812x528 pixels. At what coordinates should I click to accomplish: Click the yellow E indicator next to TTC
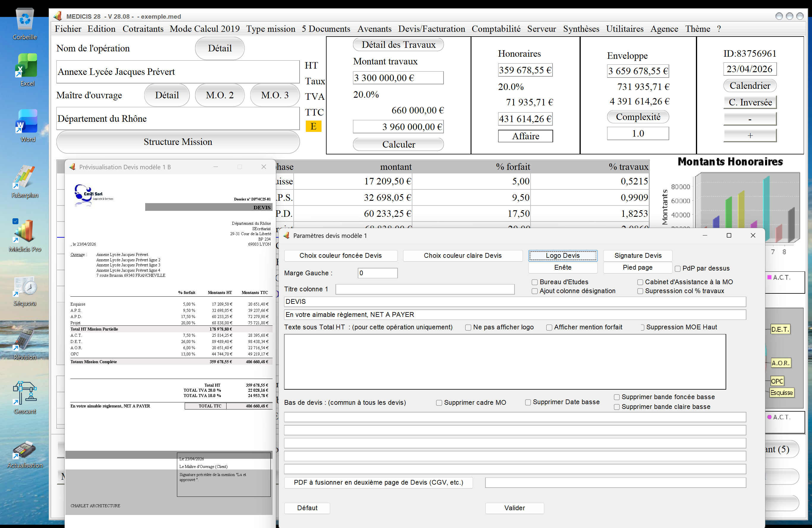pyautogui.click(x=313, y=126)
